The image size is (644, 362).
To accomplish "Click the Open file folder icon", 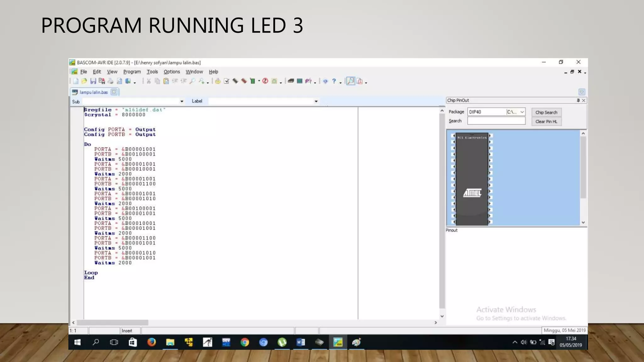I will tap(84, 81).
